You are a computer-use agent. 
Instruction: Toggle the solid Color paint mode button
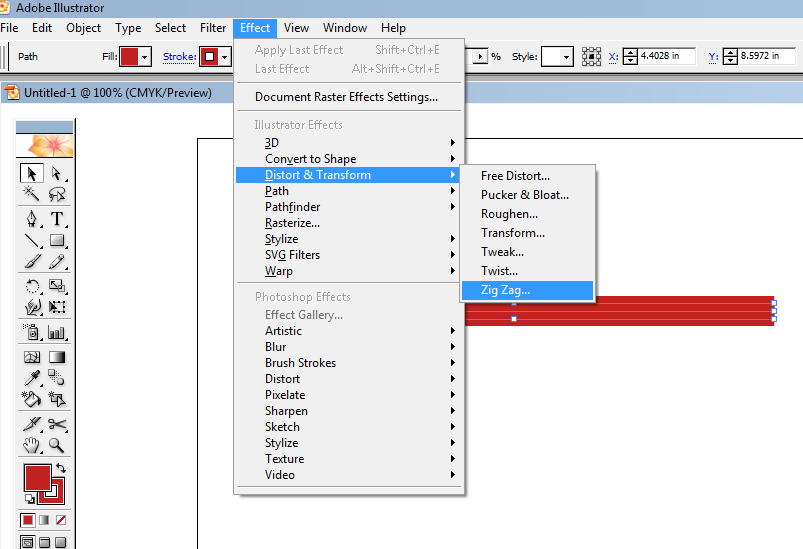pyautogui.click(x=28, y=520)
